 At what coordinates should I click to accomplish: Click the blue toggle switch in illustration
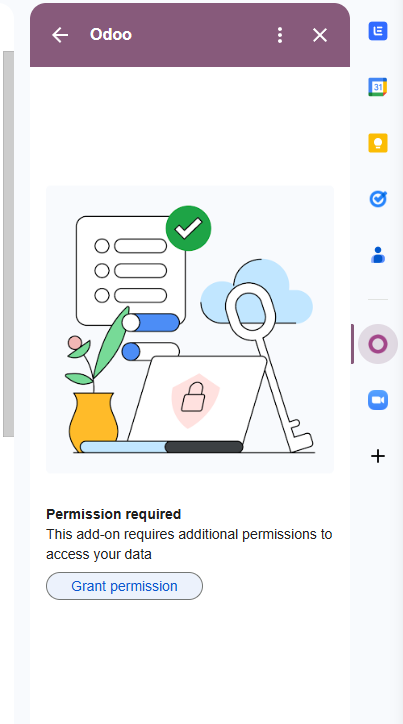point(150,322)
